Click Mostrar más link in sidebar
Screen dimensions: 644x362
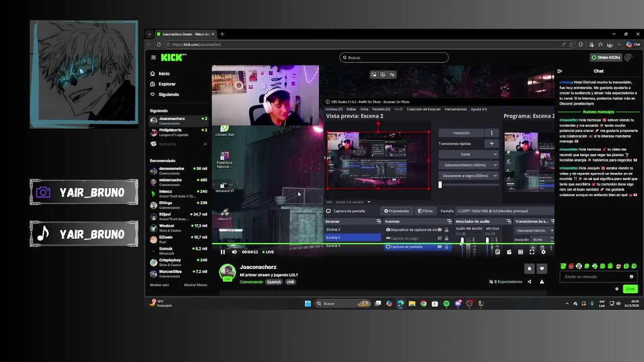(x=159, y=285)
